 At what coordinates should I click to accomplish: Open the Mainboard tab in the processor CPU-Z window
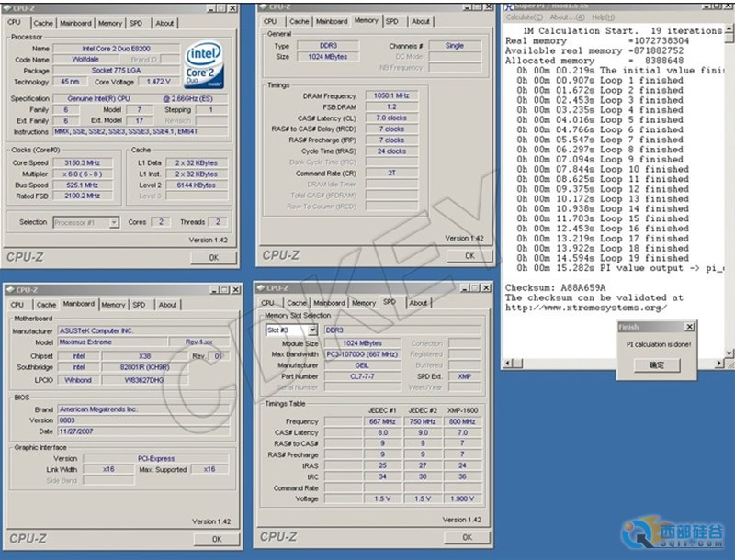click(x=75, y=23)
